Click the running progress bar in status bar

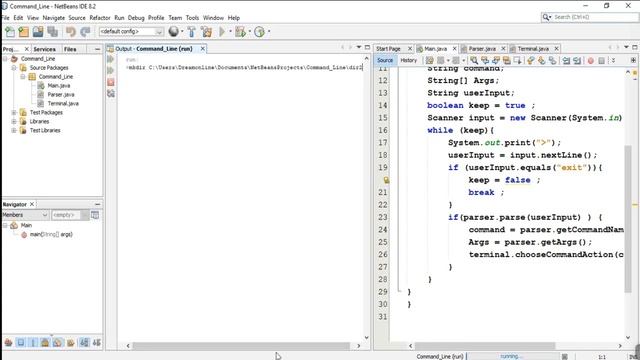(x=512, y=356)
